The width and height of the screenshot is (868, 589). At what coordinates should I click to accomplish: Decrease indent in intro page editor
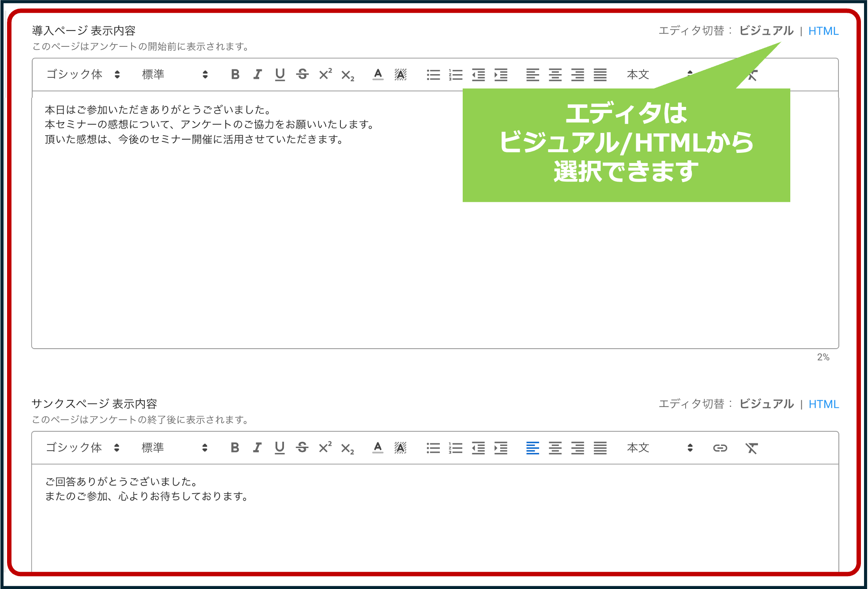tap(479, 75)
